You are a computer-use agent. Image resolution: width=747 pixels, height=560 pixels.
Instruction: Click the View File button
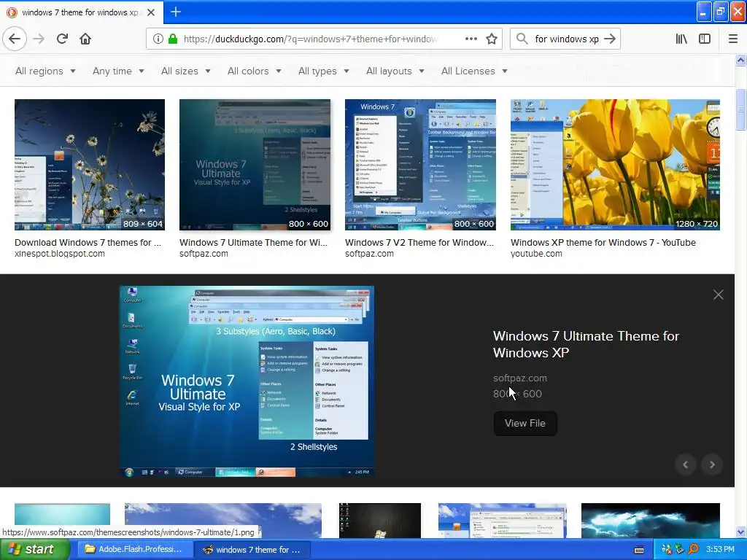point(525,424)
